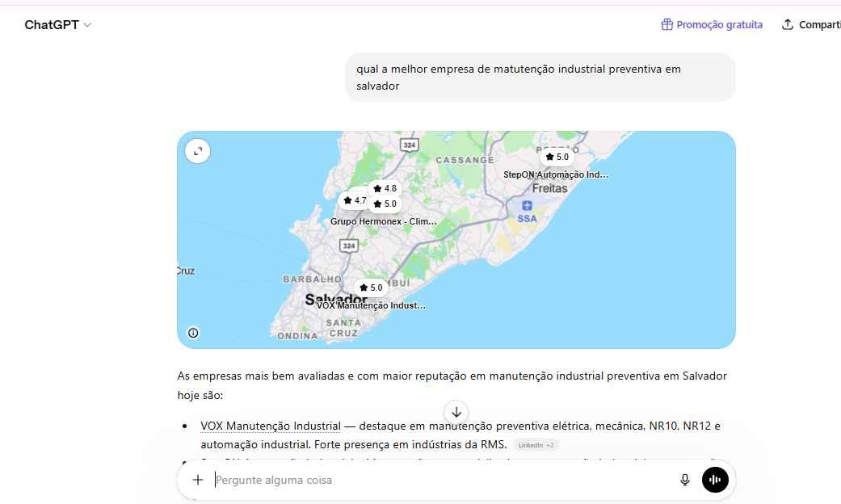Click the scroll-to-bottom arrow button
Viewport: 841px width, 504px height.
(x=456, y=412)
